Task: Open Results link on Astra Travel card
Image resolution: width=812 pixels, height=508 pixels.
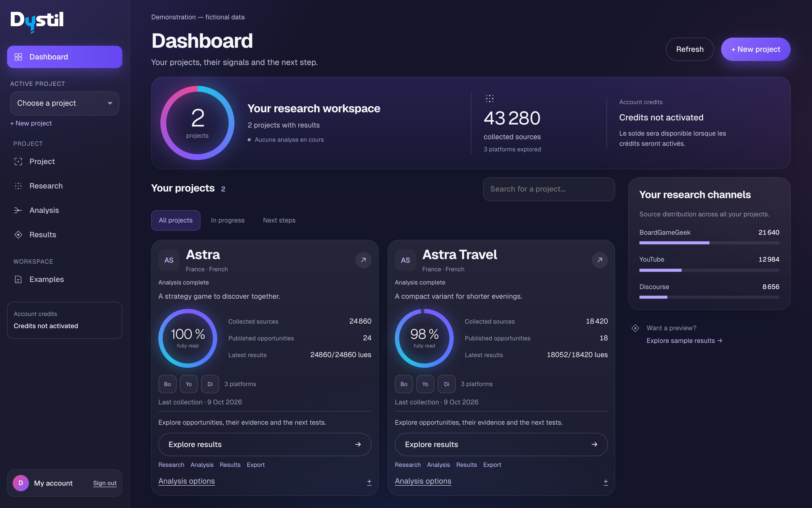Action: (x=467, y=465)
